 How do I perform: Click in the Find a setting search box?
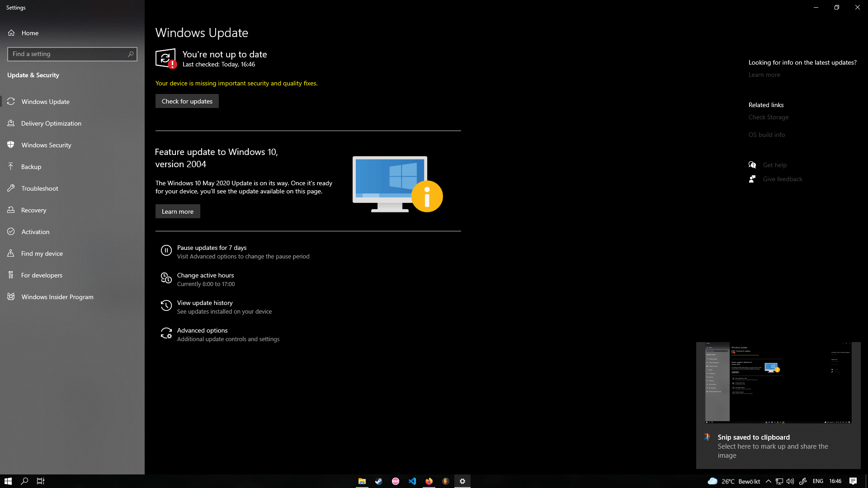[x=72, y=54]
